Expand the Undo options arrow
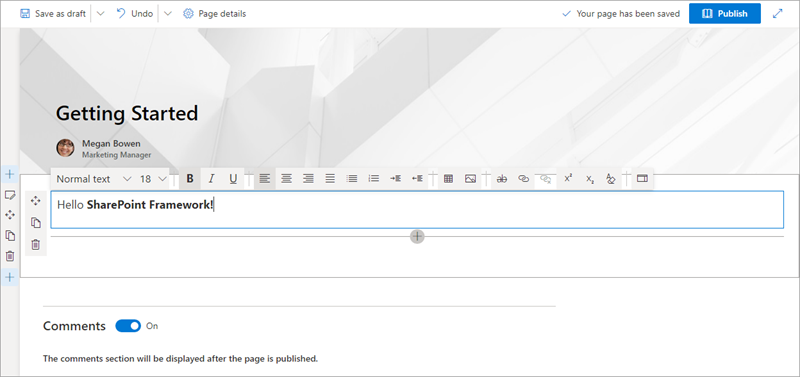The image size is (800, 377). pyautogui.click(x=168, y=14)
